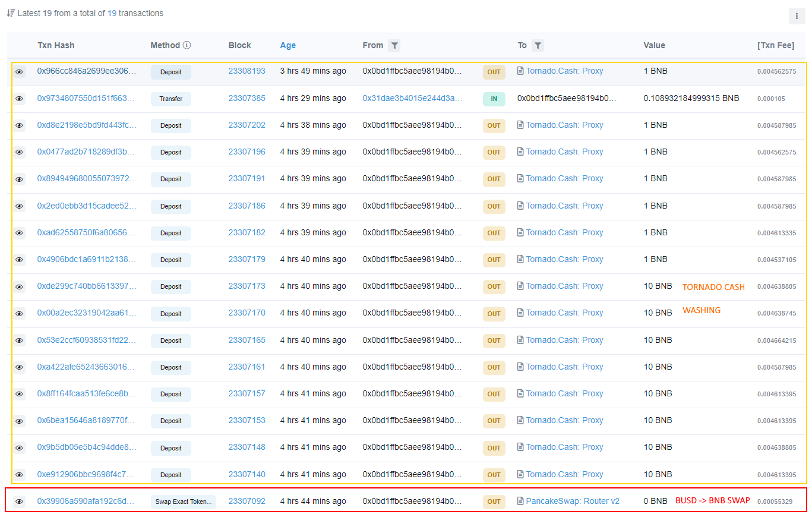Viewport: 812px width, 514px height.
Task: Preview transaction 0x53e2ccf60938531fd22 eye icon
Action: pyautogui.click(x=20, y=340)
